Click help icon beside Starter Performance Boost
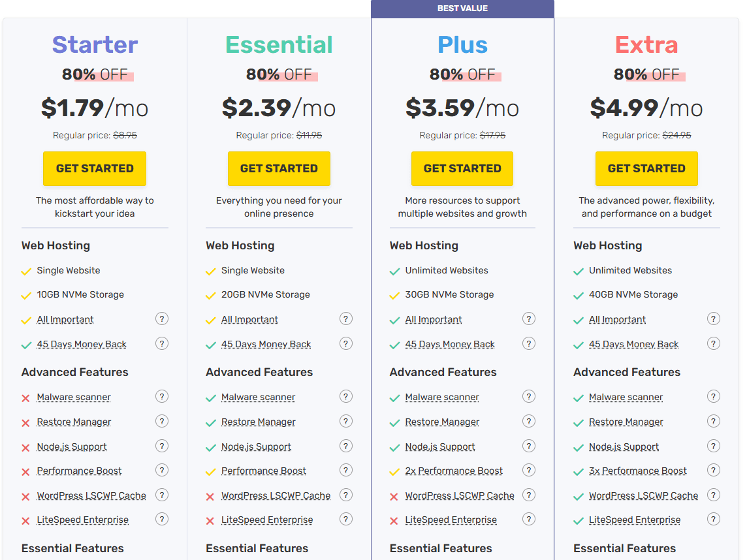 [x=162, y=470]
